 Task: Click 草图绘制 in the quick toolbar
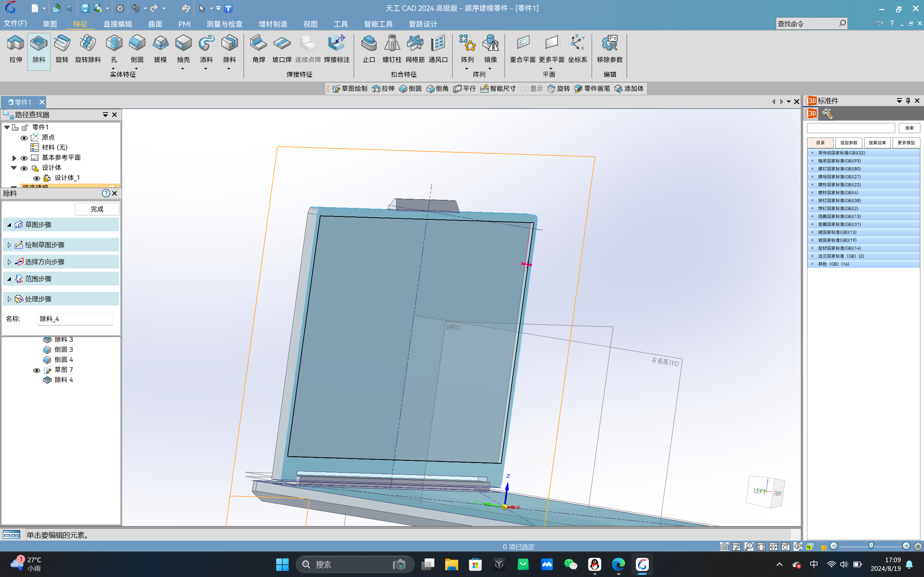pyautogui.click(x=350, y=88)
